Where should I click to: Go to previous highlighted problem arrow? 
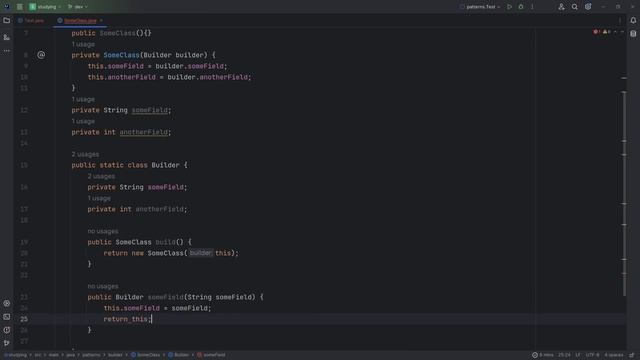click(x=616, y=32)
